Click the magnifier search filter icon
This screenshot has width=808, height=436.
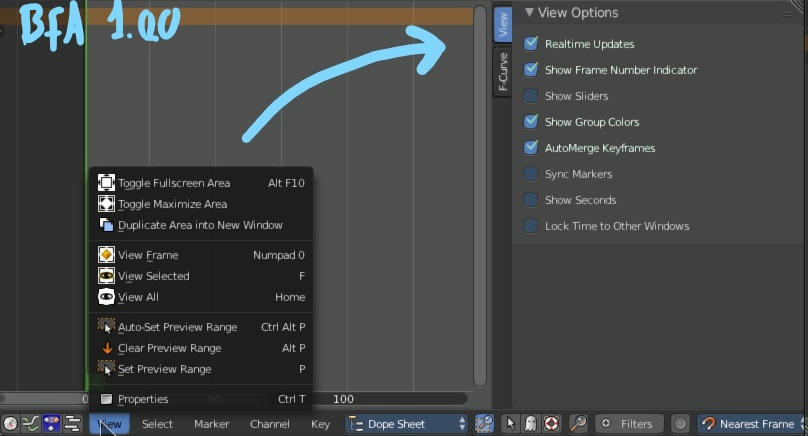pyautogui.click(x=578, y=424)
